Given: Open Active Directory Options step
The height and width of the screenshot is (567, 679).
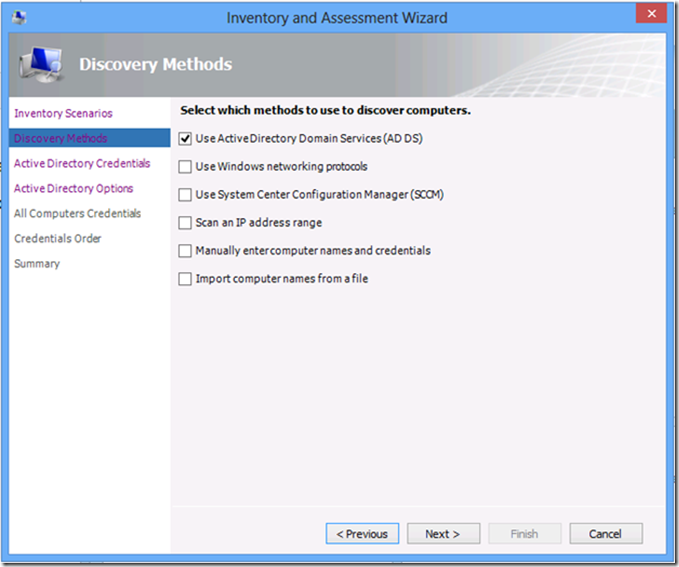Looking at the screenshot, I should click(x=74, y=188).
